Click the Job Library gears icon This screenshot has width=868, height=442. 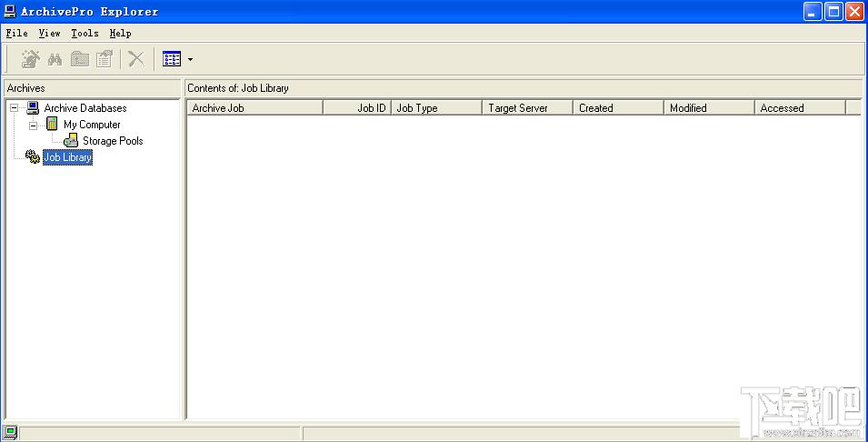pyautogui.click(x=34, y=157)
